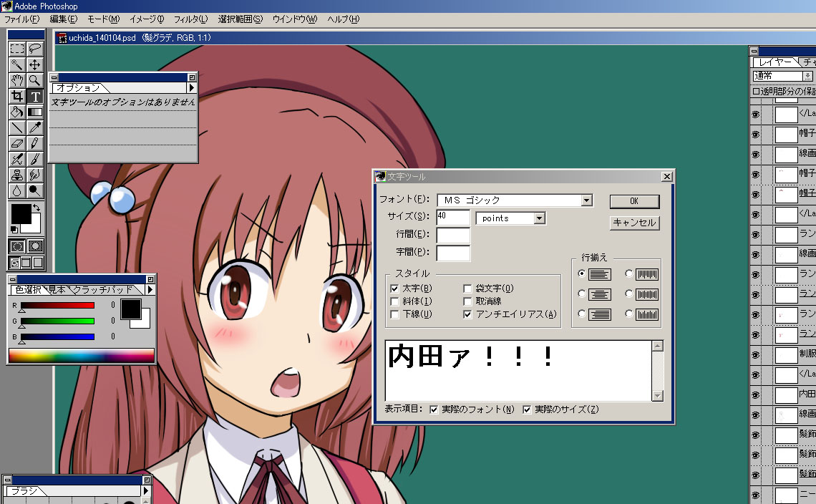Screen dimensions: 816x504
Task: Switch to Quick Mask mode icon
Action: point(35,246)
